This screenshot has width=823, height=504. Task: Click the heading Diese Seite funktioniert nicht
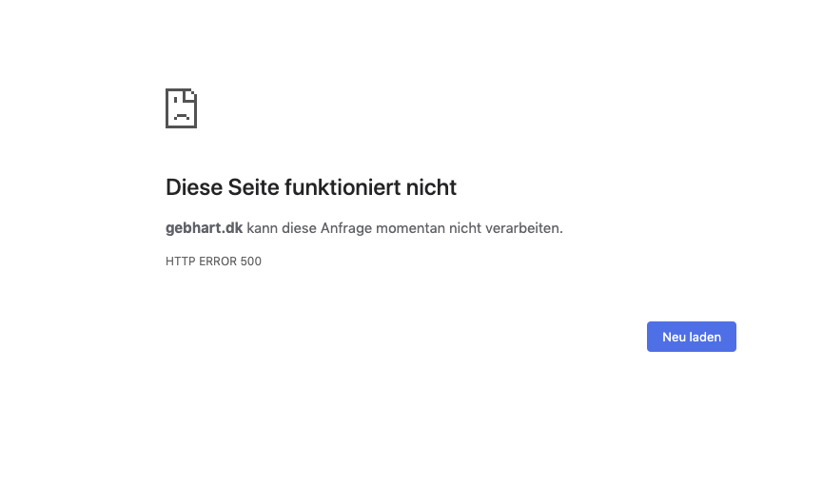pyautogui.click(x=311, y=187)
